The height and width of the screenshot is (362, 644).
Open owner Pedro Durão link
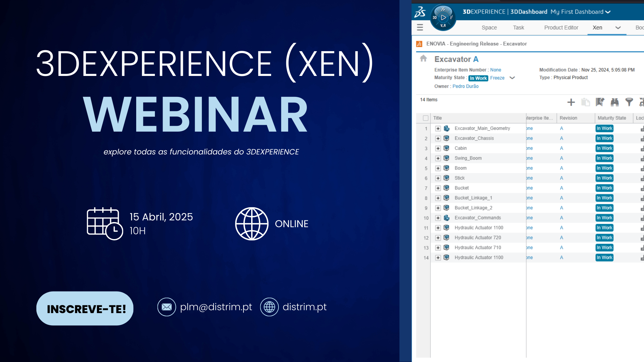coord(465,86)
